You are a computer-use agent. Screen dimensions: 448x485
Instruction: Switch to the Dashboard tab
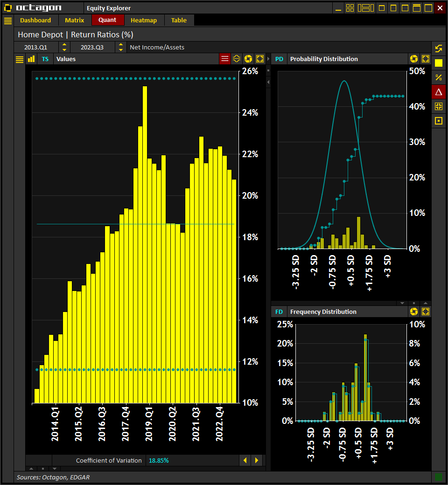click(x=35, y=21)
